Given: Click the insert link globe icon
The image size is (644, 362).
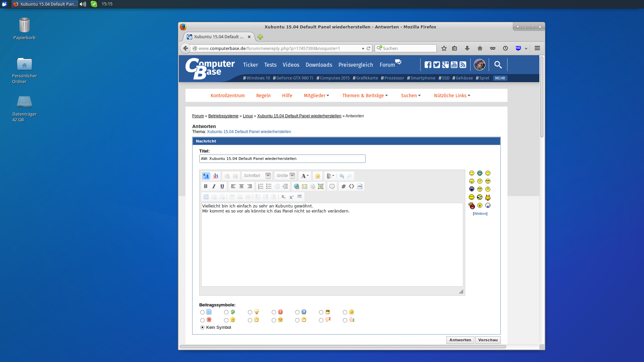Looking at the screenshot, I should tap(296, 186).
